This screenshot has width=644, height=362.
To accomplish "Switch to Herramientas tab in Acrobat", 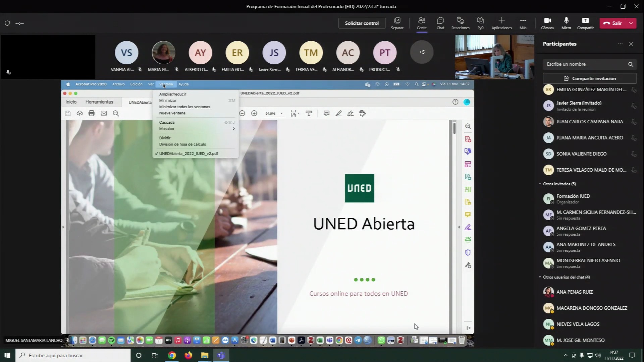I will point(99,102).
